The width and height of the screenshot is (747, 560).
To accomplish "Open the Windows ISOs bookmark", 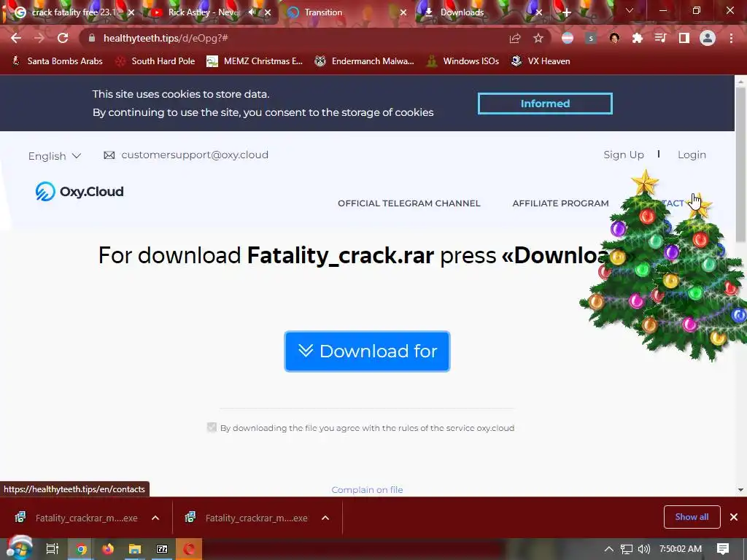I will (463, 61).
